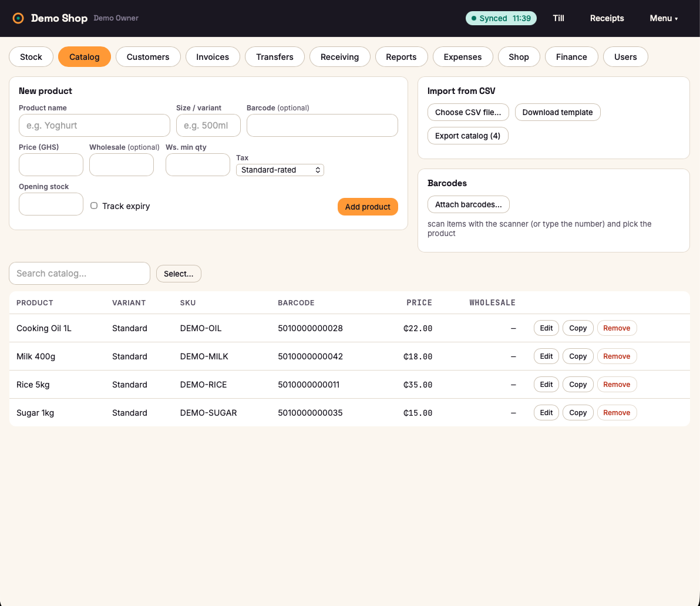Remove the Milk 400g product

click(x=617, y=356)
